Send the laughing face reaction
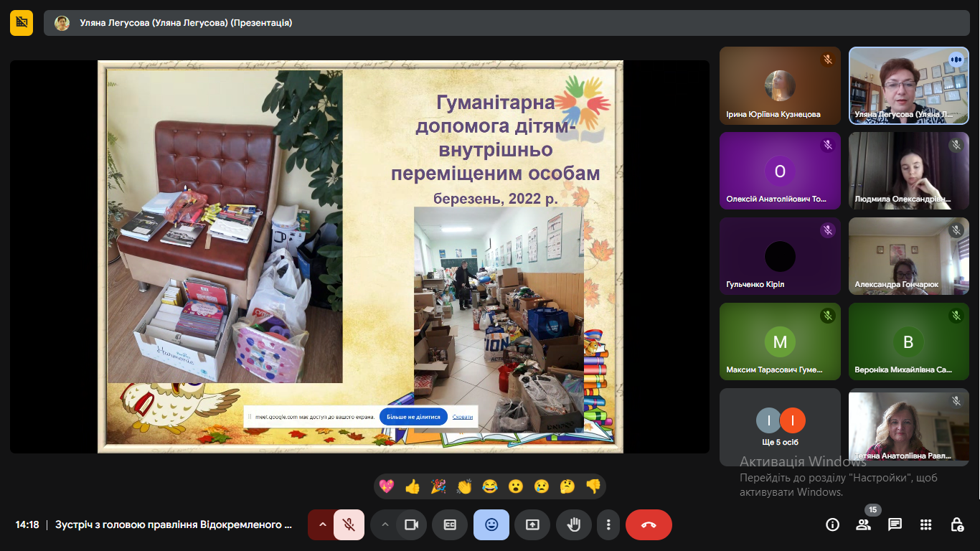Screen dimensions: 980x551 490,486
